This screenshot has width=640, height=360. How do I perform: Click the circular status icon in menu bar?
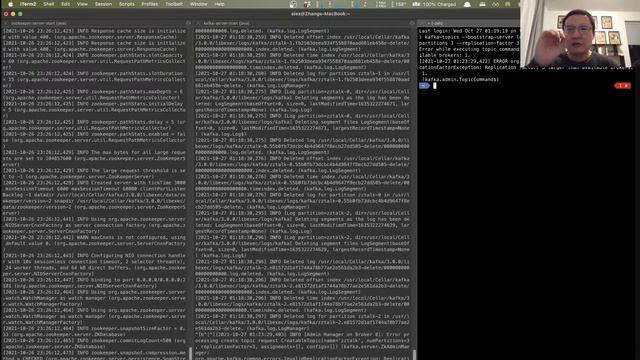point(293,4)
